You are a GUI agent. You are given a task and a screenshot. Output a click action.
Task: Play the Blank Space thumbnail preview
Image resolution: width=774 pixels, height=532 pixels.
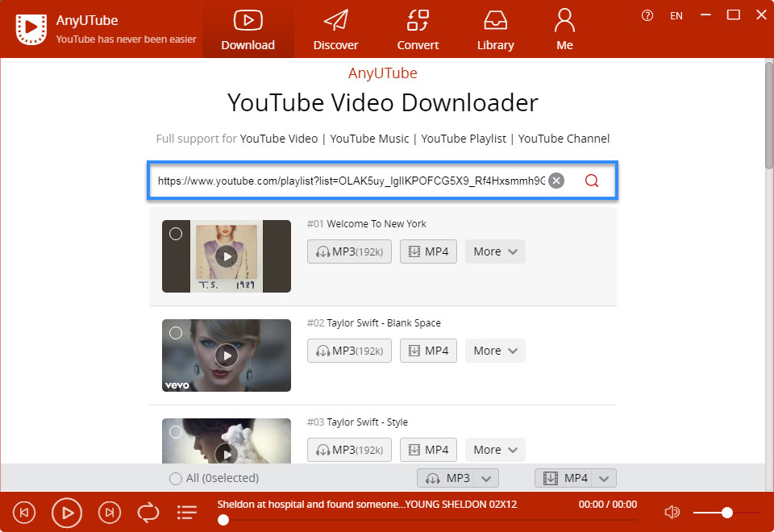227,355
